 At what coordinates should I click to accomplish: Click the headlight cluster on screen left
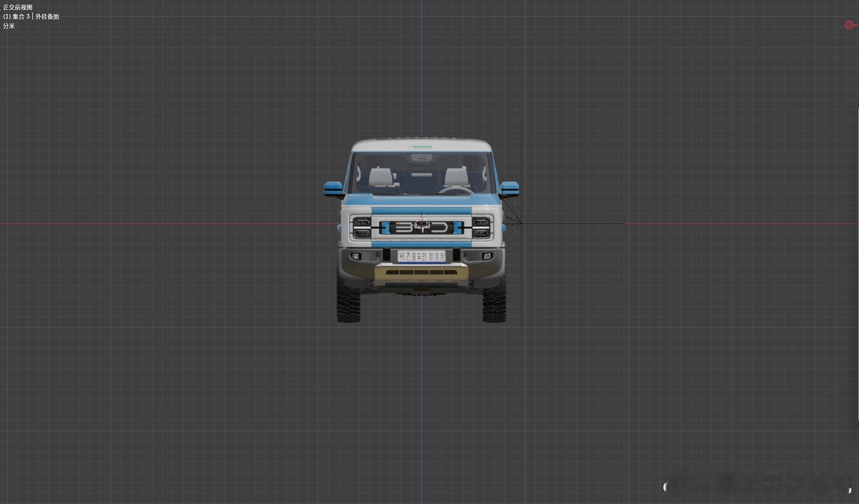coord(361,227)
